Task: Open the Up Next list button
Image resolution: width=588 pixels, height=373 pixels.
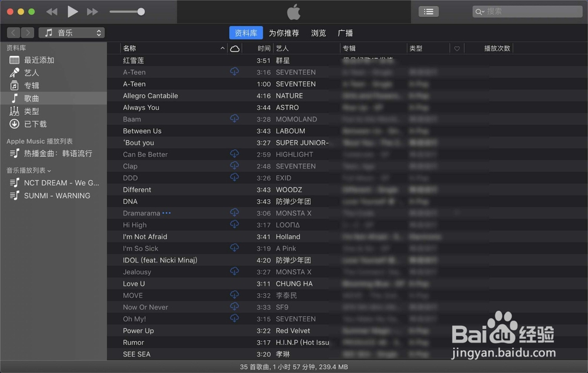Action: click(428, 12)
